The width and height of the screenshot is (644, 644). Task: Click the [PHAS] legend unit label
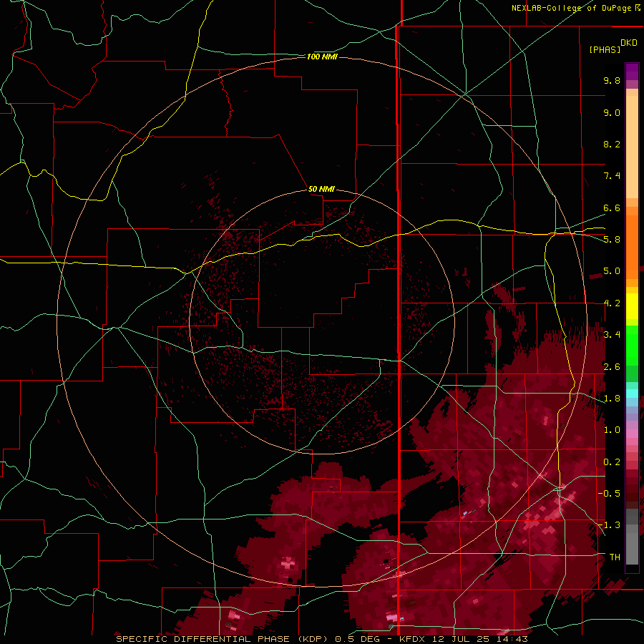605,49
